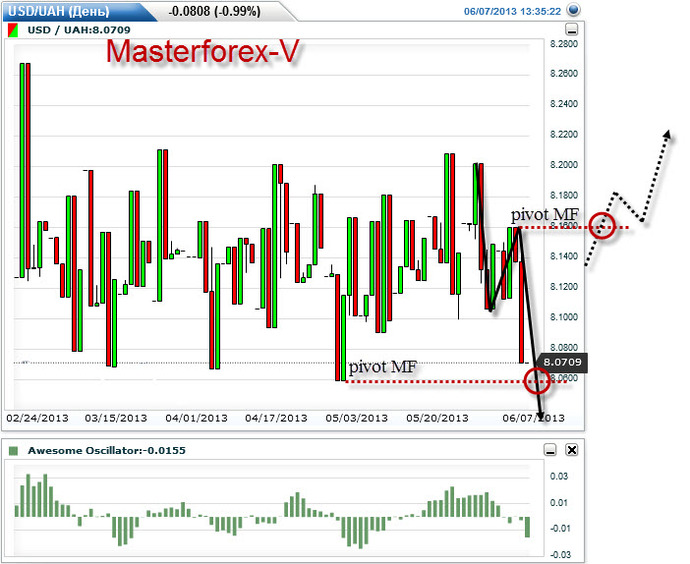
Task: Click the 8.1400 price axis label
Action: tap(564, 256)
